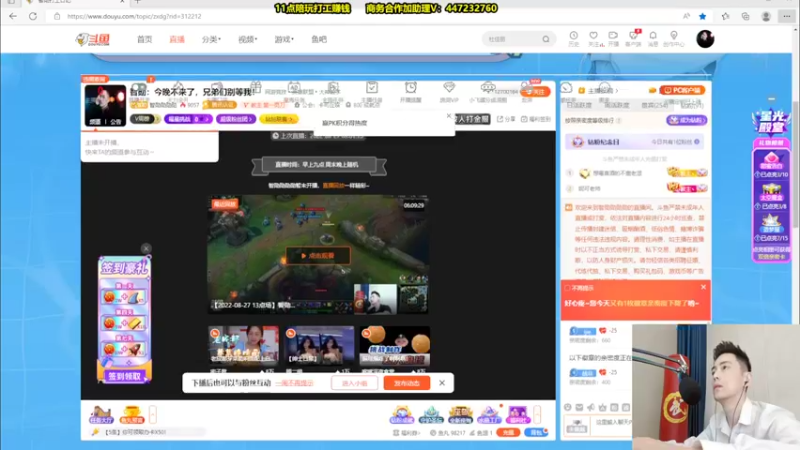Open the browser three-dot settings menu

[787, 16]
